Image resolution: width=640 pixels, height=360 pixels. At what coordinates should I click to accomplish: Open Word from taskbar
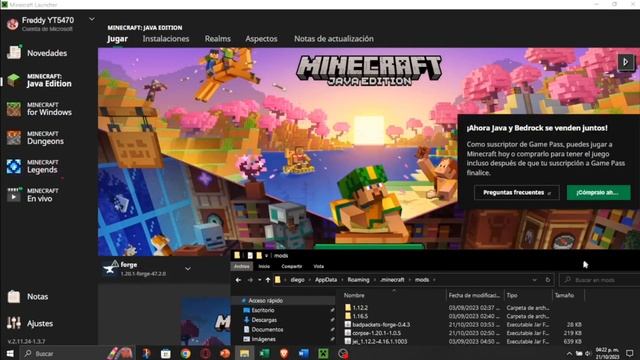tap(303, 353)
